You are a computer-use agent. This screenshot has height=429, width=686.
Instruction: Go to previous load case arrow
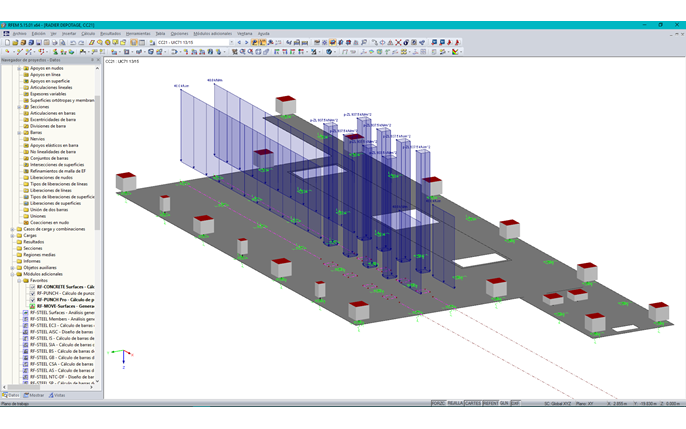coord(239,42)
